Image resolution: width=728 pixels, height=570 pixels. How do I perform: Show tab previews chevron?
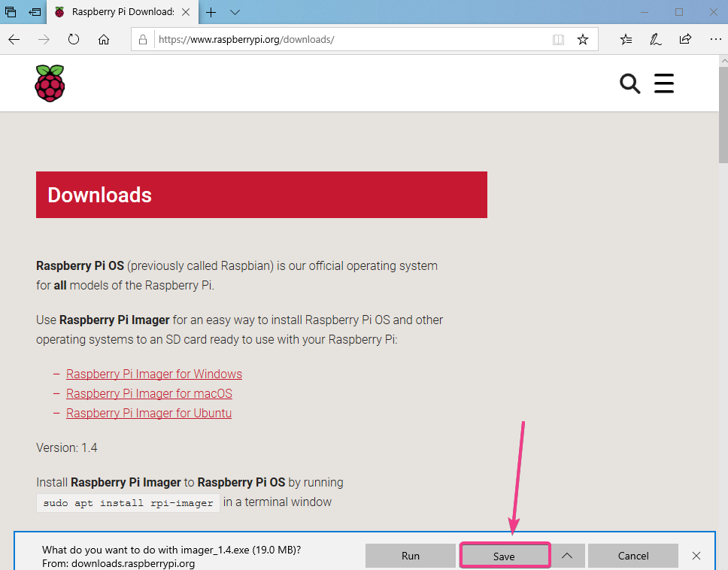click(235, 12)
